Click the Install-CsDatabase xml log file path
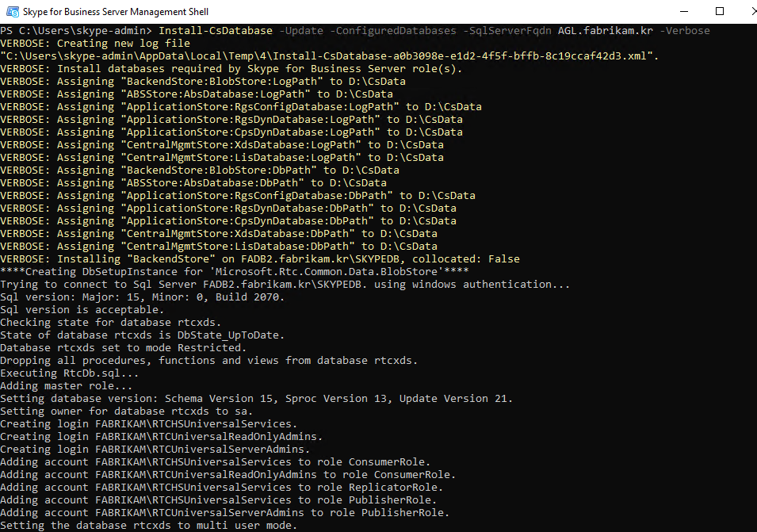 329,56
